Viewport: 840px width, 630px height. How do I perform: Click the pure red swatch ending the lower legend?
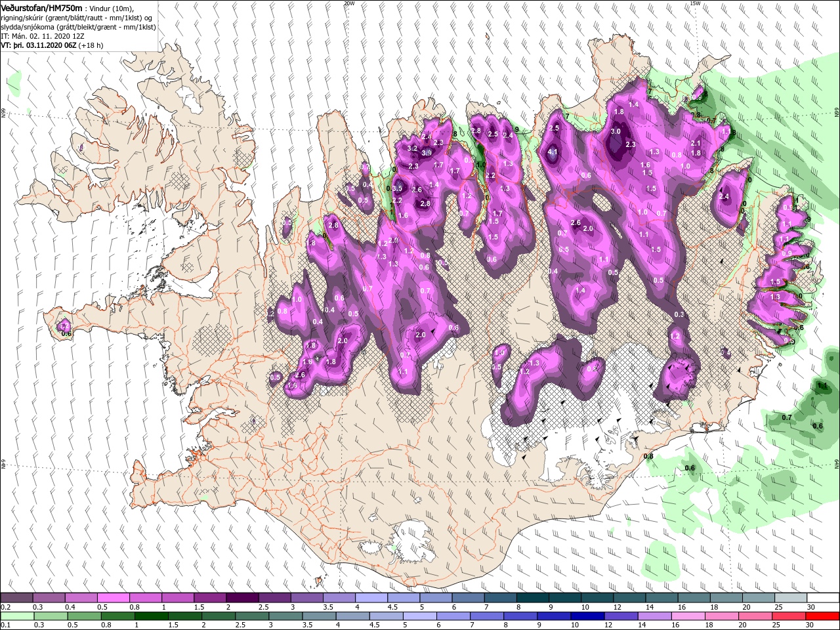[822, 616]
